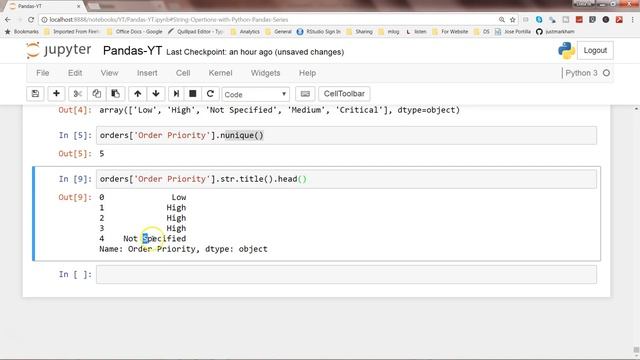The width and height of the screenshot is (640, 360).
Task: Select the Pandas-YT browser tab
Action: (x=44, y=6)
